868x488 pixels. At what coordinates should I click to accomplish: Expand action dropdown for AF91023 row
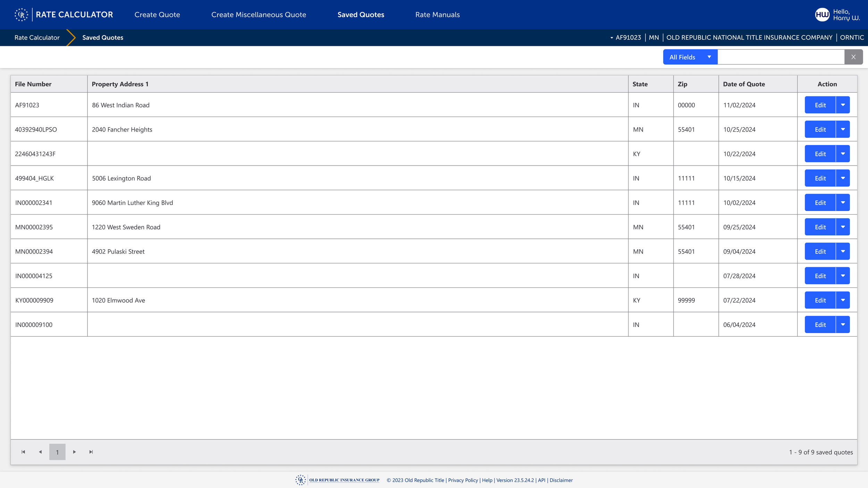click(x=843, y=105)
